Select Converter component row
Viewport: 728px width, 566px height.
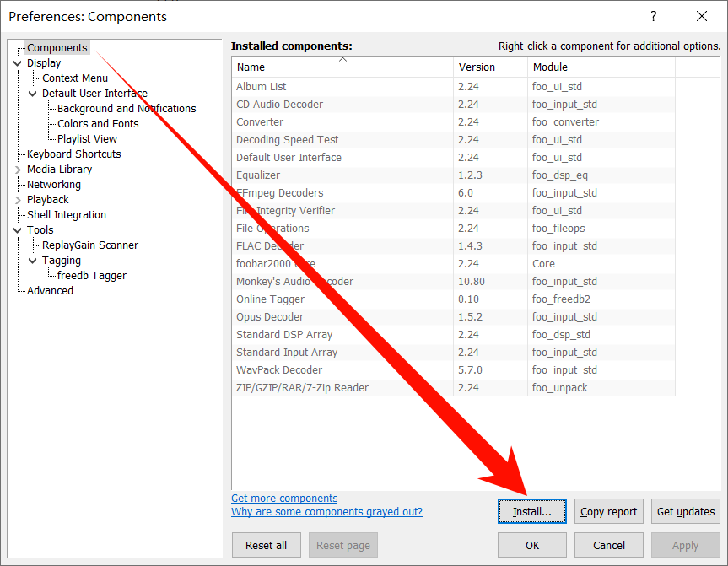tap(453, 121)
